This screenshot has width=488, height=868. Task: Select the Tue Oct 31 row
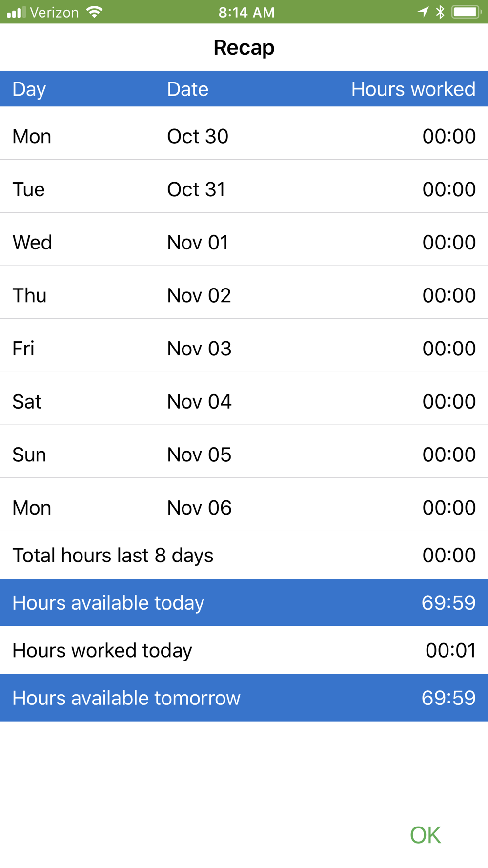(x=244, y=189)
